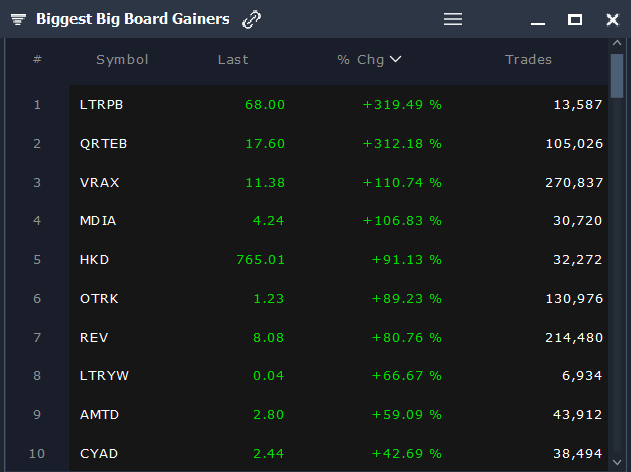Click the Biggest Big Board Gainers title
Image resolution: width=631 pixels, height=472 pixels.
(x=132, y=19)
